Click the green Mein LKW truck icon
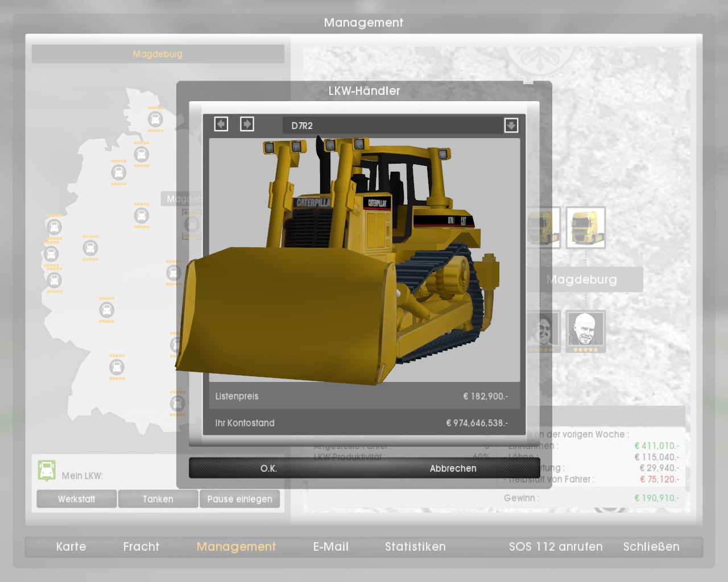This screenshot has height=582, width=728. 47,471
